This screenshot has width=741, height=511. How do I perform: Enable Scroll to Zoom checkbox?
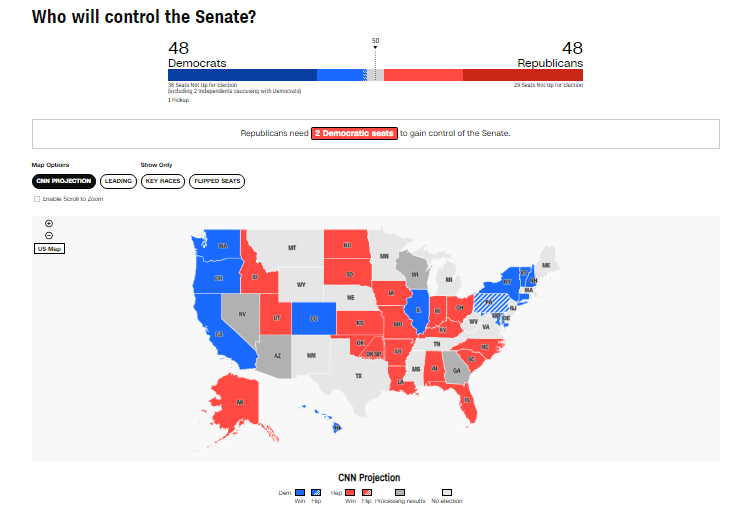coord(37,199)
